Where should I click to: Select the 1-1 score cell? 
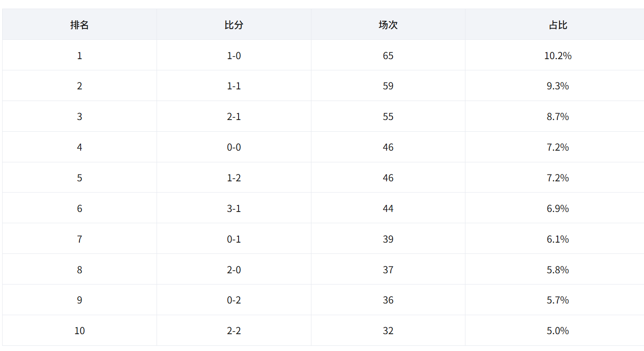point(234,86)
